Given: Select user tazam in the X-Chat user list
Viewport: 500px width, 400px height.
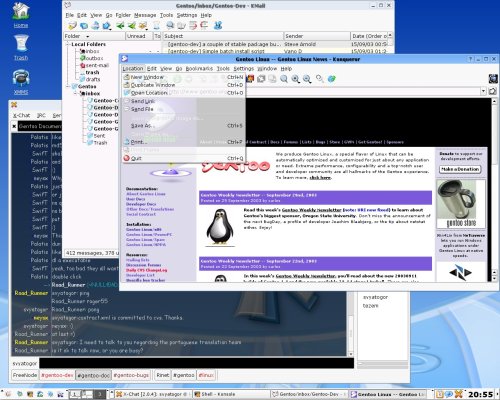Looking at the screenshot, I should [x=371, y=306].
